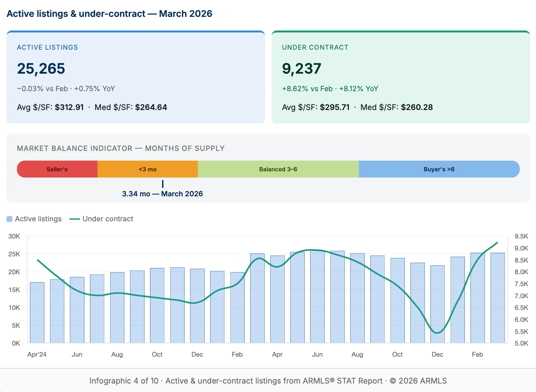The image size is (536, 392).
Task: Expand the Market Balance Indicator panel
Action: [x=120, y=148]
